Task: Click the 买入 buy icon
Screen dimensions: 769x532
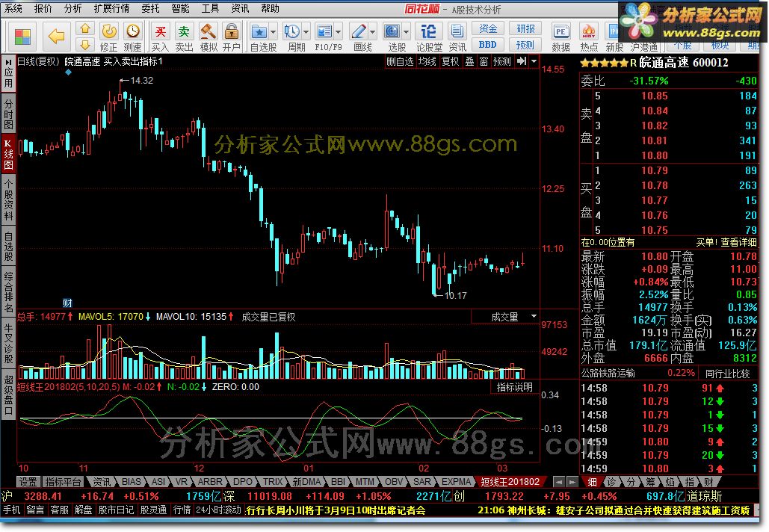Action: pos(160,37)
